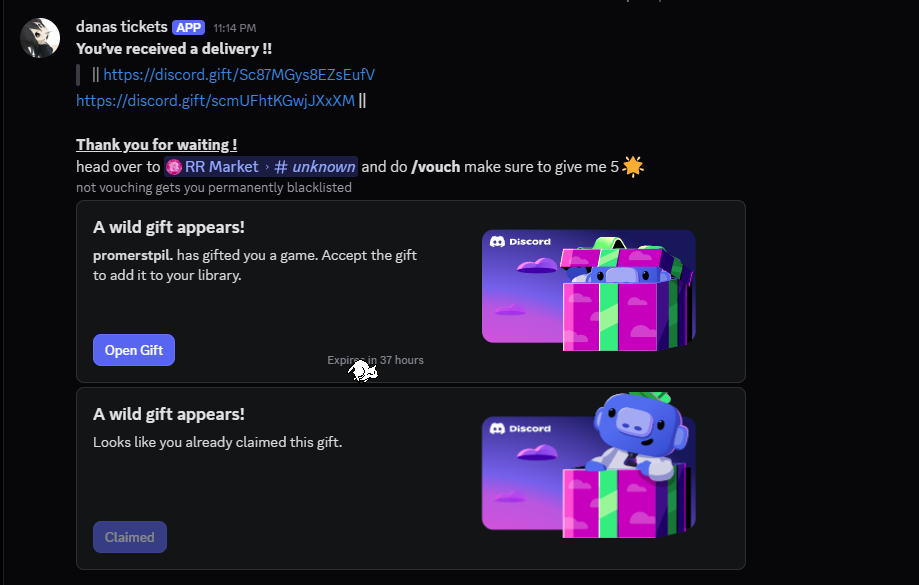The image size is (919, 585).
Task: Click the /vouch command text
Action: [x=435, y=167]
